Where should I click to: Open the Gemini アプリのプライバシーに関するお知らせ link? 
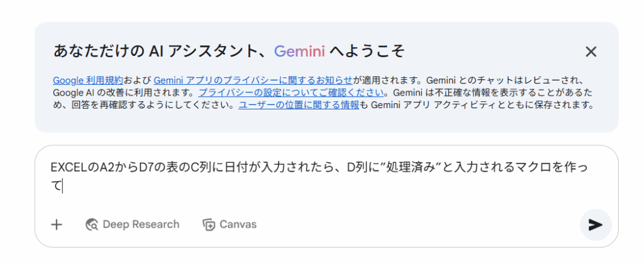(x=253, y=80)
